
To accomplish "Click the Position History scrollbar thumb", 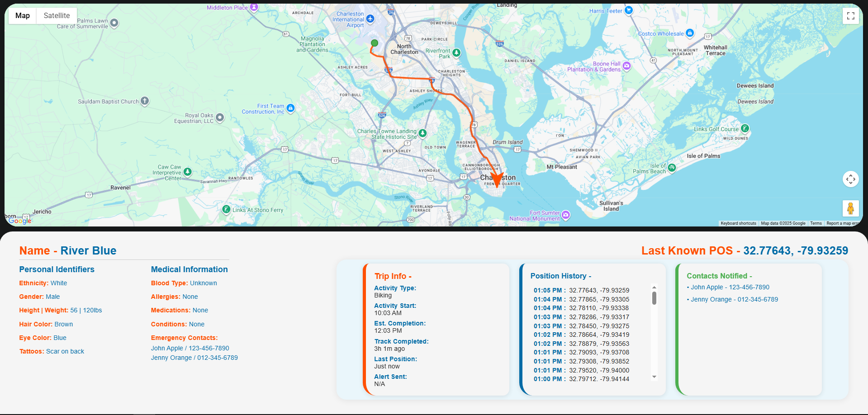I will click(654, 298).
